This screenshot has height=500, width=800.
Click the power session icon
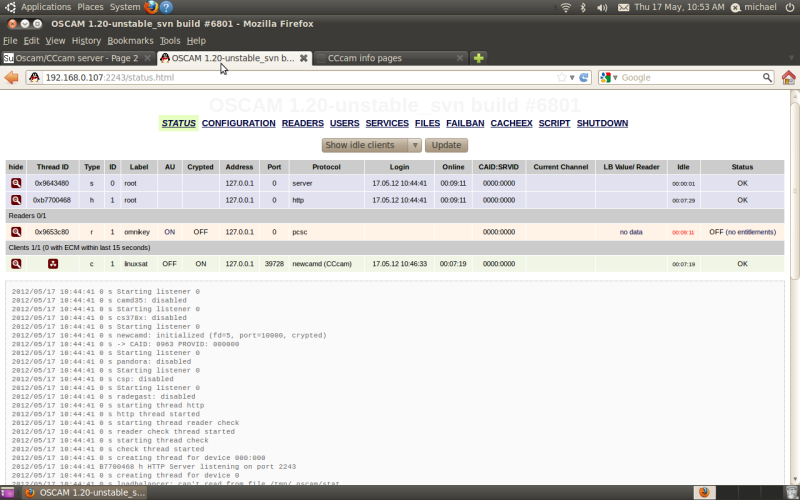[790, 7]
